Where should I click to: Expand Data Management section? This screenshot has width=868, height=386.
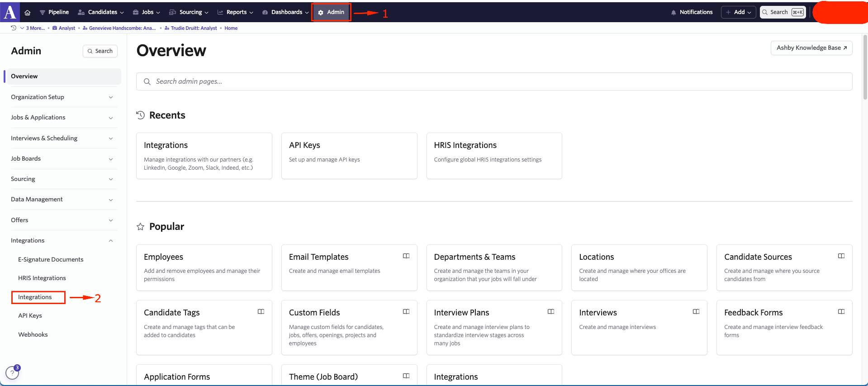point(64,200)
